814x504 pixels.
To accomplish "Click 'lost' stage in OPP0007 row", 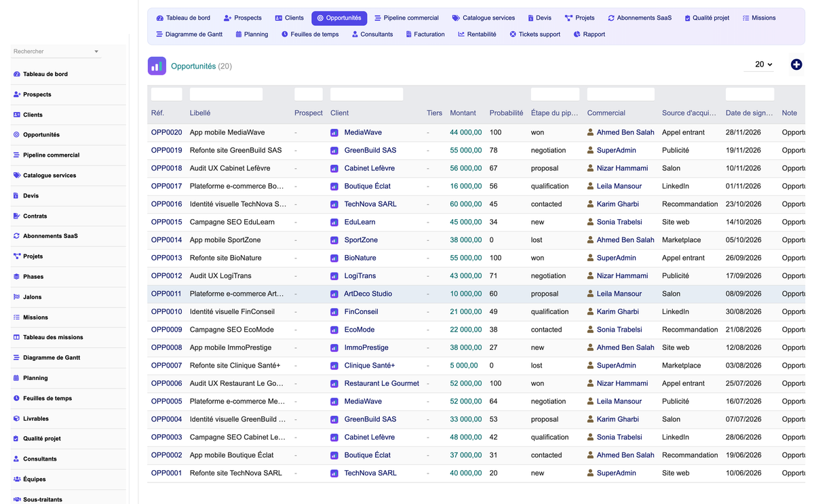I will pos(537,366).
